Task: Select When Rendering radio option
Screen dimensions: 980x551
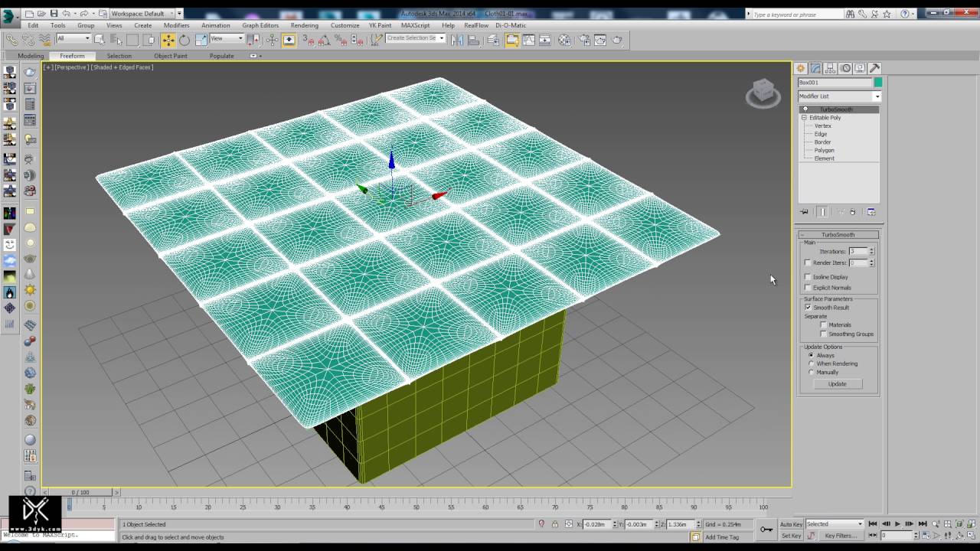Action: pyautogui.click(x=812, y=364)
